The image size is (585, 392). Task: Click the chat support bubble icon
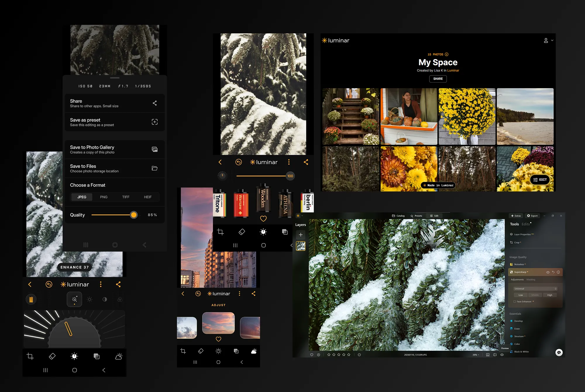point(559,353)
